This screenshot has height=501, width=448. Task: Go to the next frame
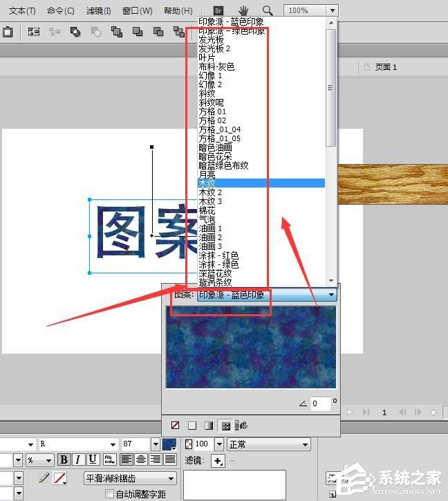tap(418, 412)
